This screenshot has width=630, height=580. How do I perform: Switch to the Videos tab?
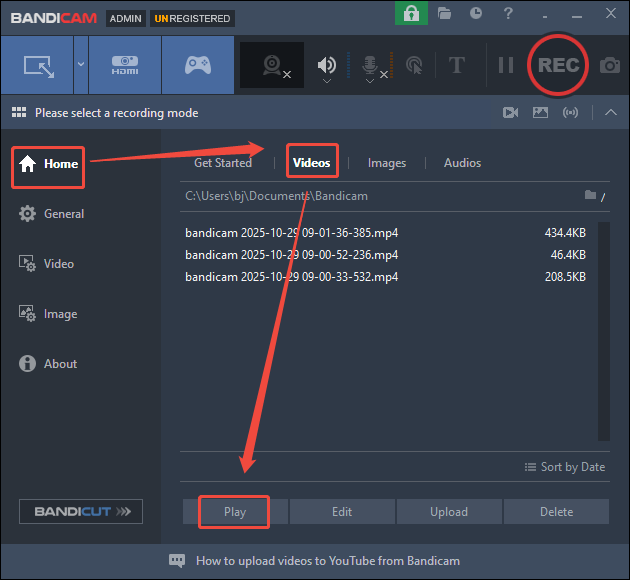[x=312, y=163]
